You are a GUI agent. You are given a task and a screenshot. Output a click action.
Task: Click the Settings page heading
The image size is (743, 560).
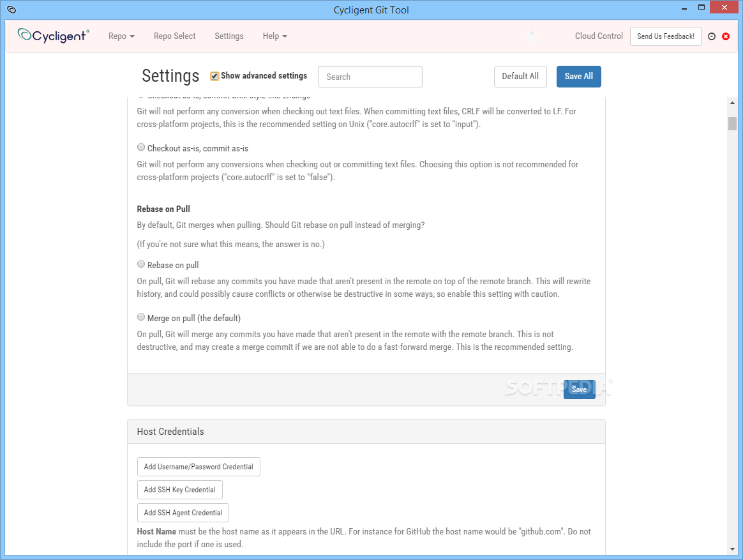pos(170,76)
